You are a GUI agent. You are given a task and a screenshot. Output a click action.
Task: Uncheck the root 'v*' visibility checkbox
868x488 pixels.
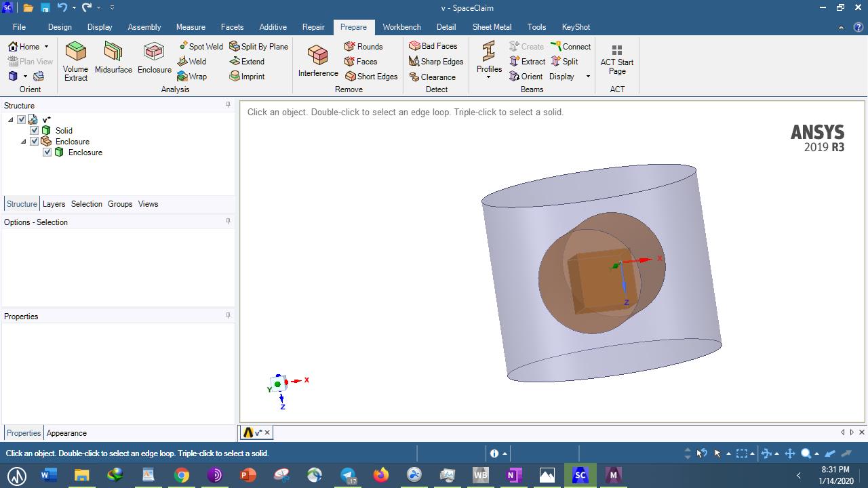[x=22, y=120]
